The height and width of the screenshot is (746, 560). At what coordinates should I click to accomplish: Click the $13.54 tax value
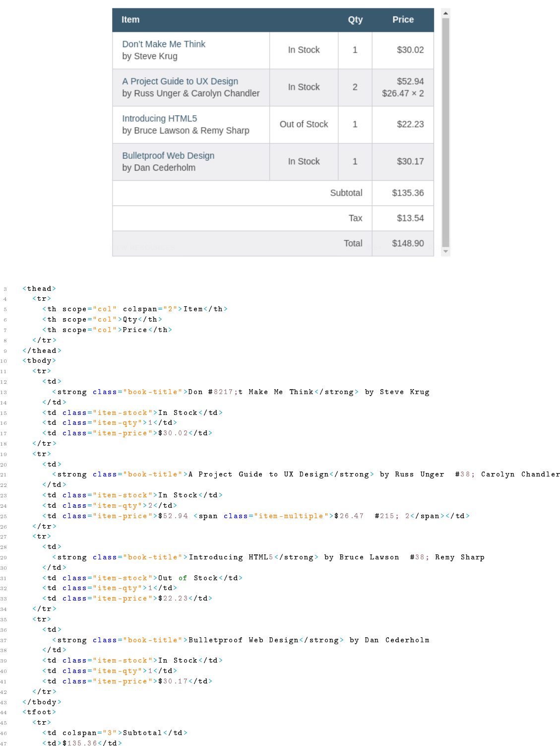click(410, 218)
